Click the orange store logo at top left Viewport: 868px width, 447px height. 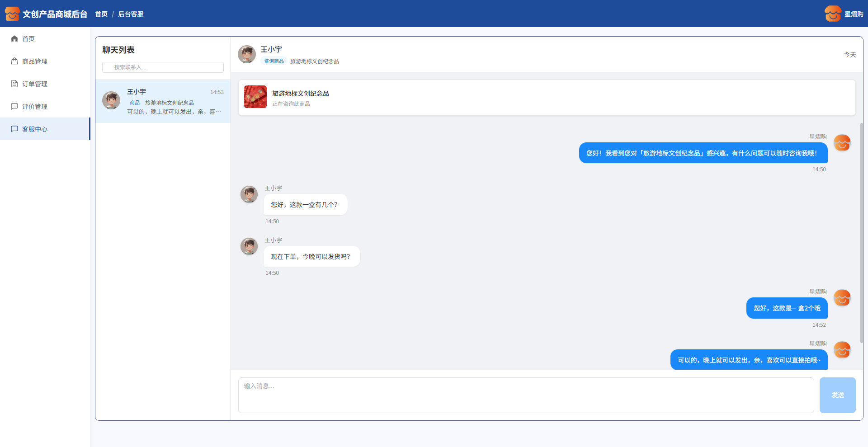(x=12, y=14)
